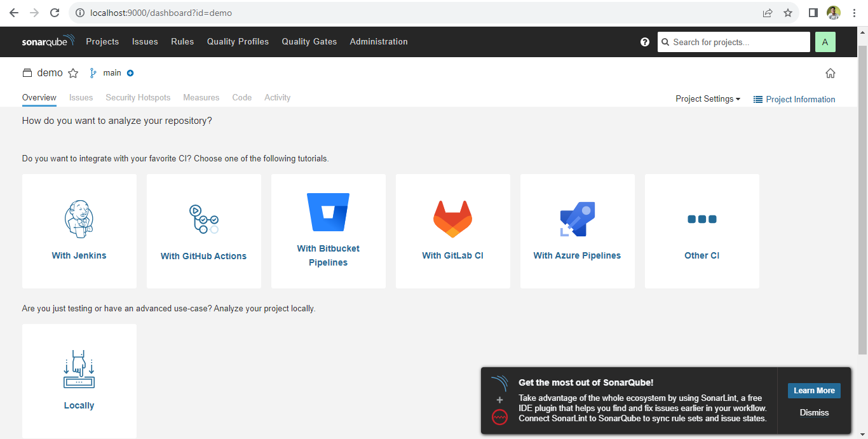The width and height of the screenshot is (868, 439).
Task: Switch to the project Issues tab
Action: [x=81, y=98]
